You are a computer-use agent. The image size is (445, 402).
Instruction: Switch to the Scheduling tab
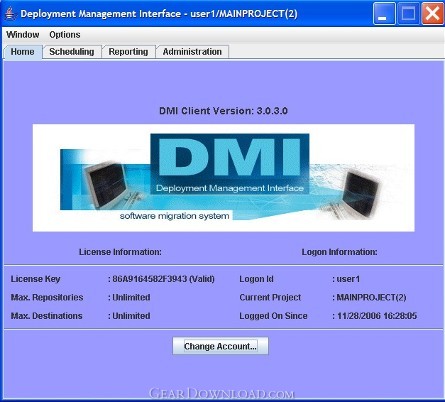pyautogui.click(x=72, y=52)
